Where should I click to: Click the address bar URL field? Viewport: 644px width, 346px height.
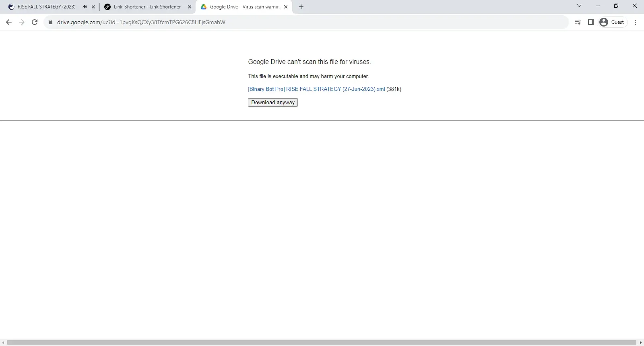306,22
